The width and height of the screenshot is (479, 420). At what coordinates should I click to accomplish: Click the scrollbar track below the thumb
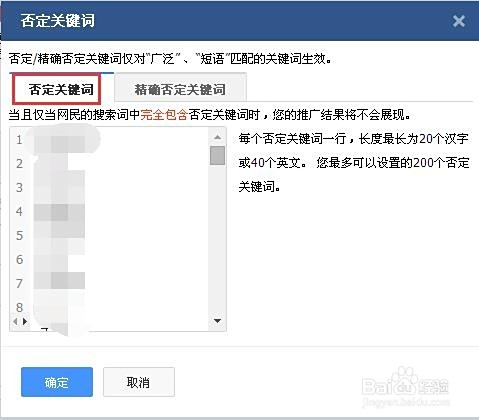tap(217, 240)
